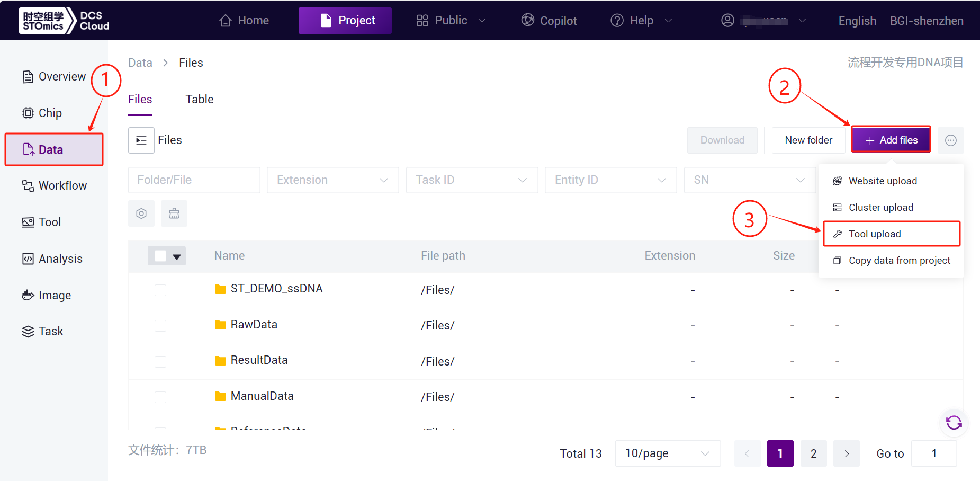Go to page 2

(x=814, y=453)
